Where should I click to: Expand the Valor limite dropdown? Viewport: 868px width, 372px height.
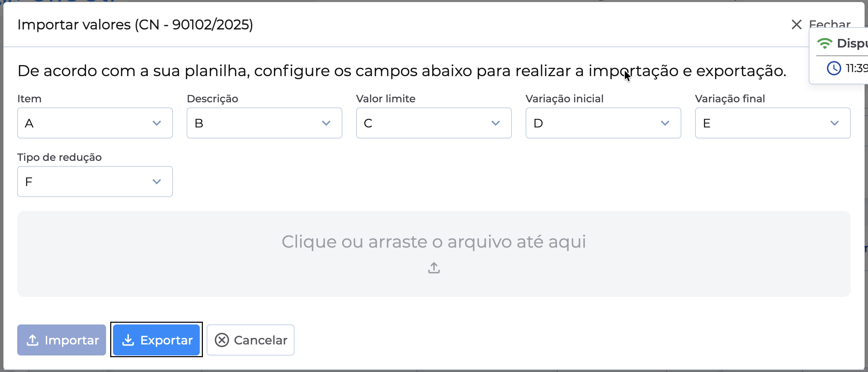pos(434,123)
